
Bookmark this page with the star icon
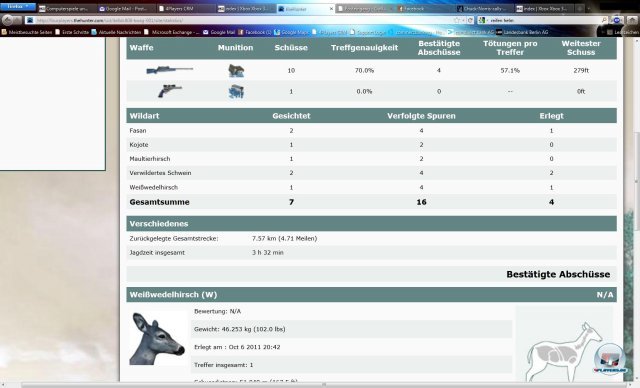pyautogui.click(x=456, y=20)
